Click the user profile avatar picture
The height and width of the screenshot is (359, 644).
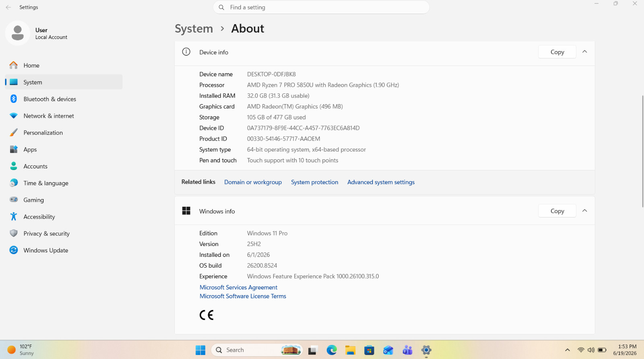pyautogui.click(x=18, y=33)
